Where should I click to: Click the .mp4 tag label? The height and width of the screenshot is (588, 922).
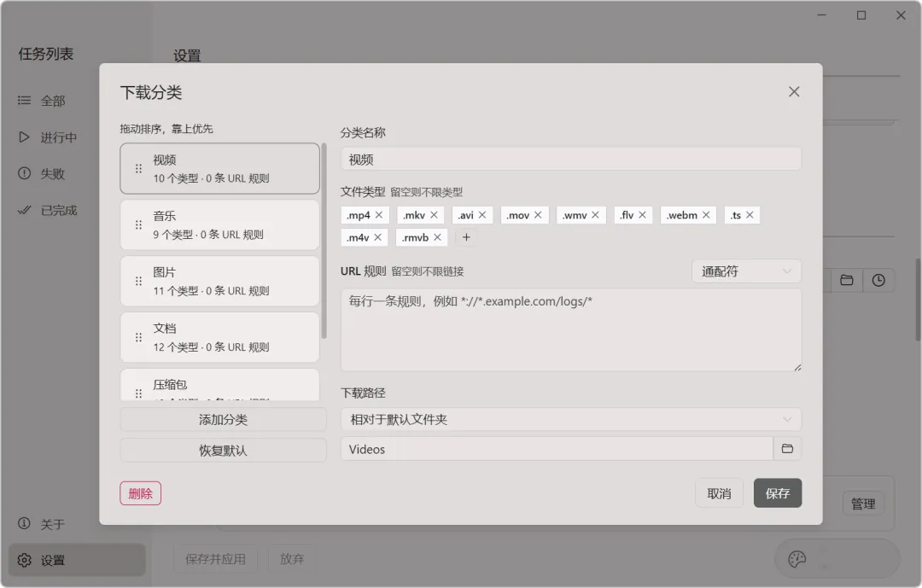coord(358,215)
